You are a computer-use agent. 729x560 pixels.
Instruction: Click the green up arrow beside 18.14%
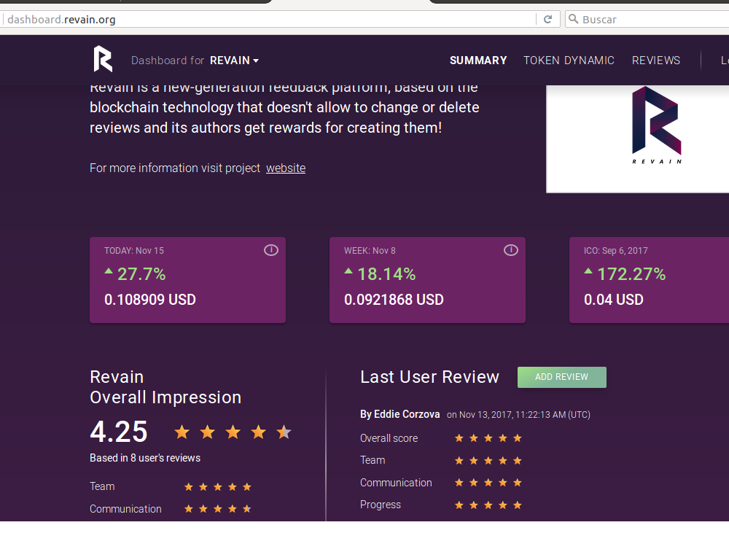coord(348,271)
